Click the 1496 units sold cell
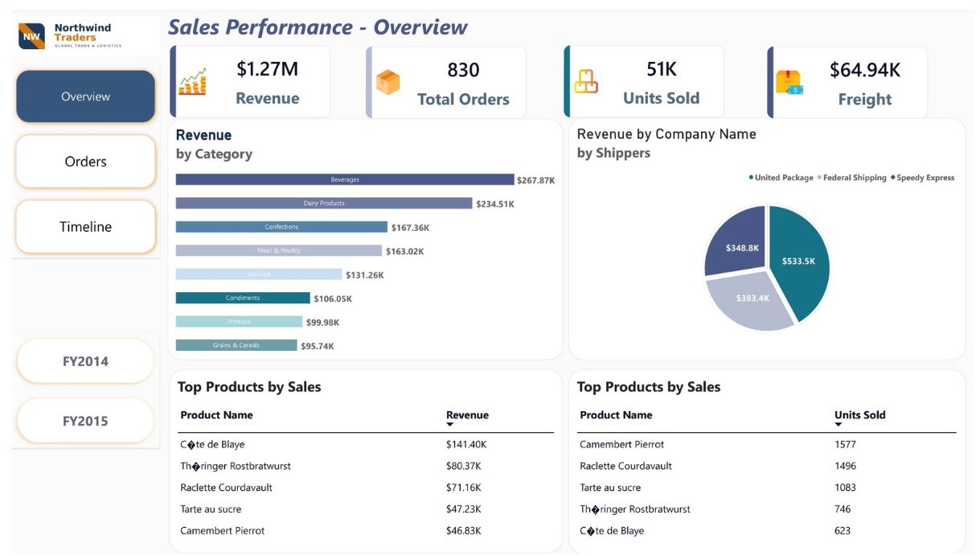 coord(845,466)
